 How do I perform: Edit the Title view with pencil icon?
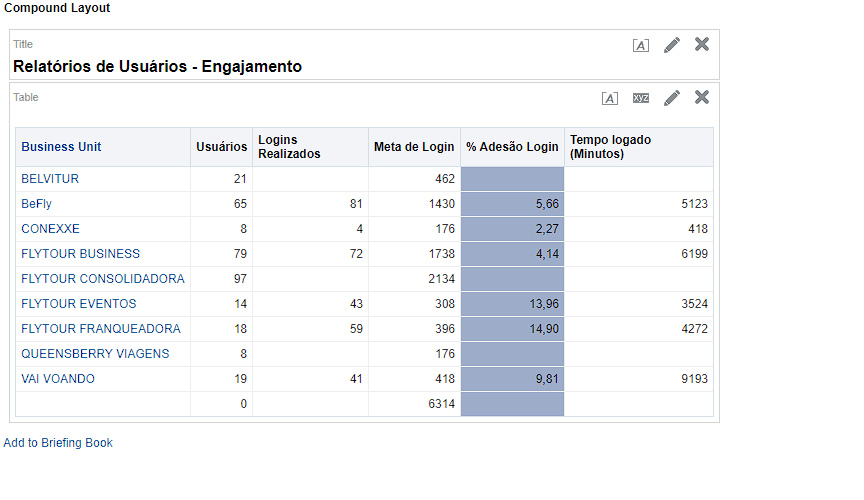[672, 45]
